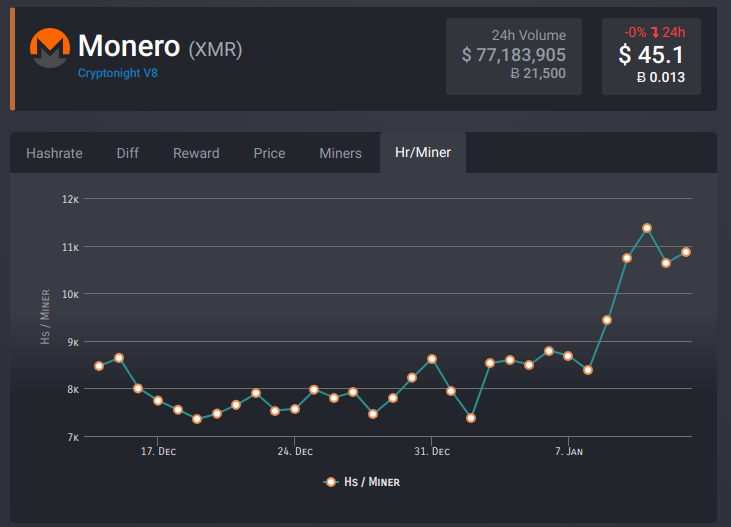Click the 8k y-axis label
Image resolution: width=731 pixels, height=527 pixels.
click(x=73, y=389)
